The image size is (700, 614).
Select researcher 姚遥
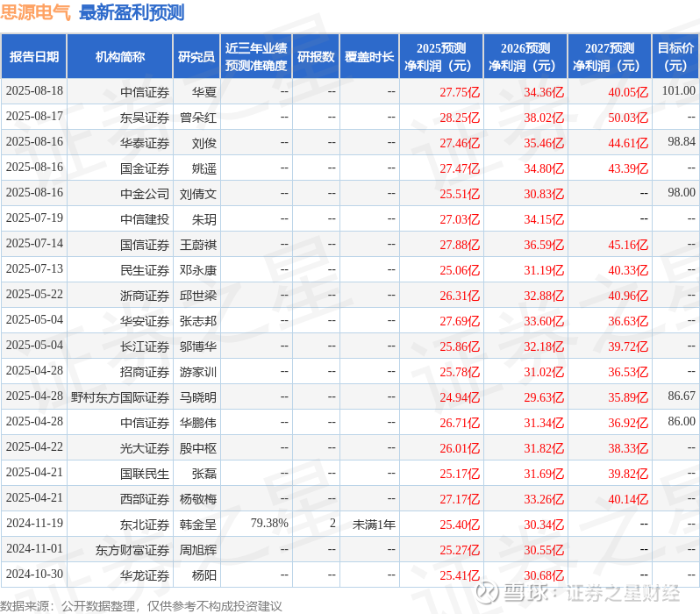[204, 168]
